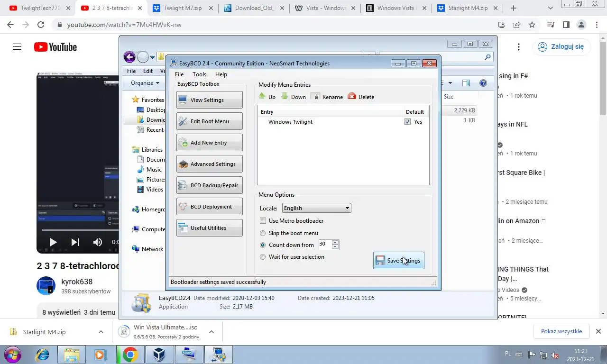This screenshot has height=364, width=607.
Task: Open Videos library in Explorer
Action: click(x=155, y=190)
